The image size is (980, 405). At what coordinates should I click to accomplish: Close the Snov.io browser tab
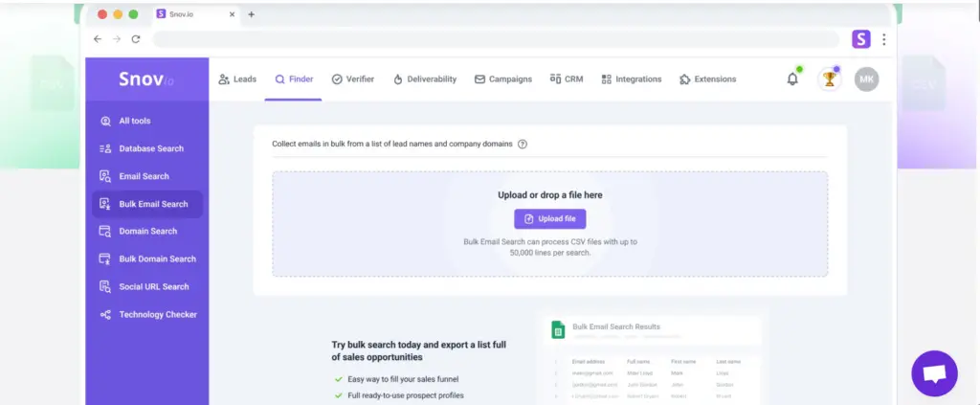point(232,14)
